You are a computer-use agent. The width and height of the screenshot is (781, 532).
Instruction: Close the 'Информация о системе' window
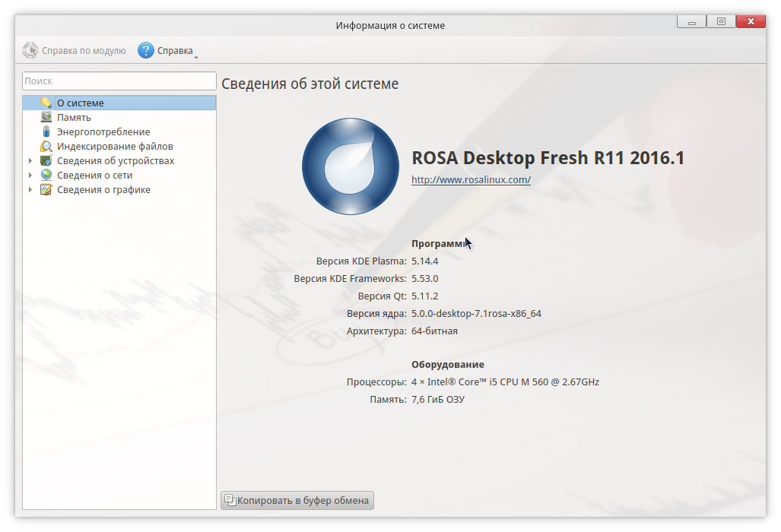[751, 21]
